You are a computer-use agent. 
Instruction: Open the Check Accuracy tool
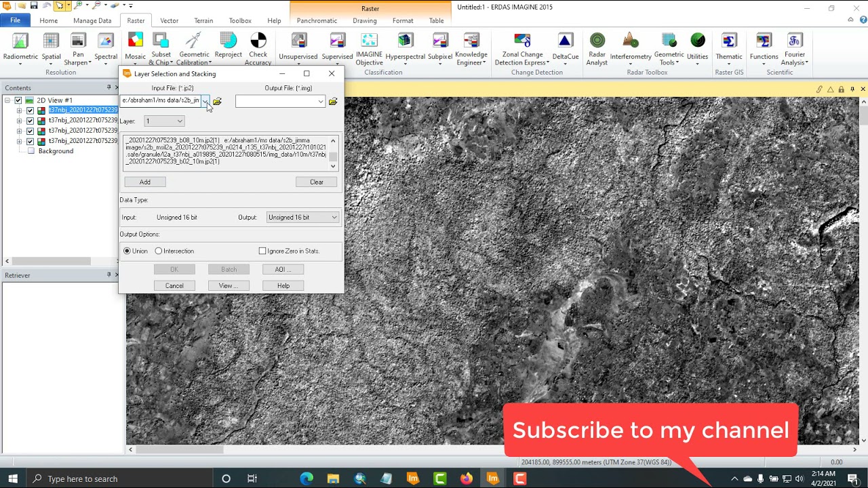[x=258, y=49]
